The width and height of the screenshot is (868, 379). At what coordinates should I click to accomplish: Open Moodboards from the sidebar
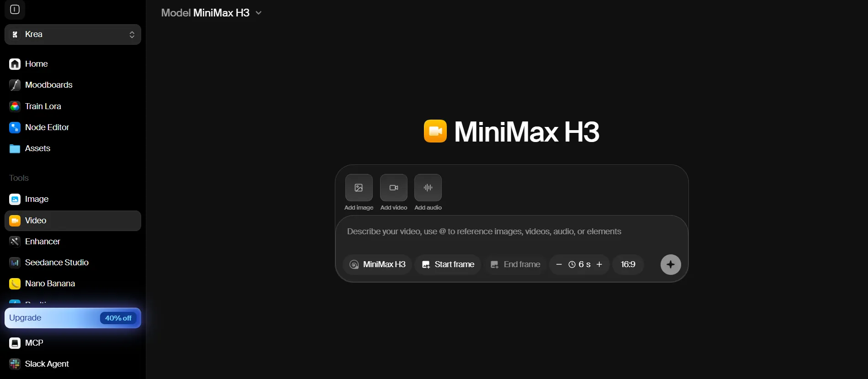[73, 85]
